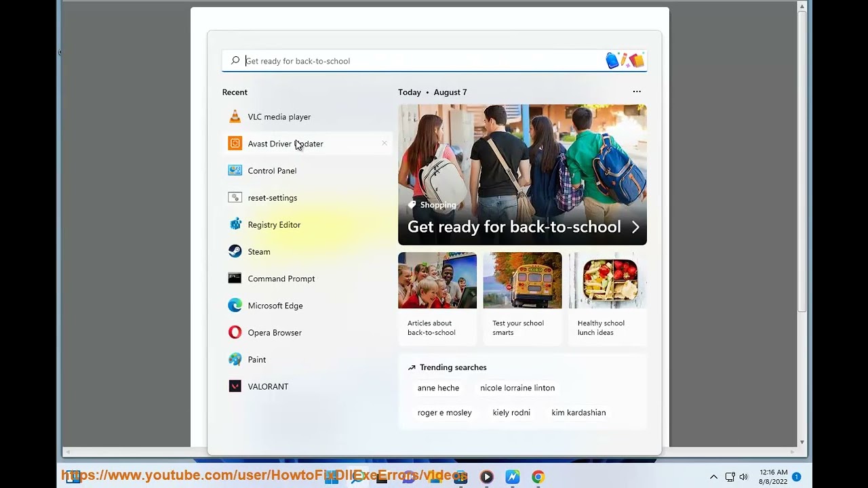Image resolution: width=868 pixels, height=488 pixels.
Task: Open the Chrome icon on taskbar
Action: (538, 477)
